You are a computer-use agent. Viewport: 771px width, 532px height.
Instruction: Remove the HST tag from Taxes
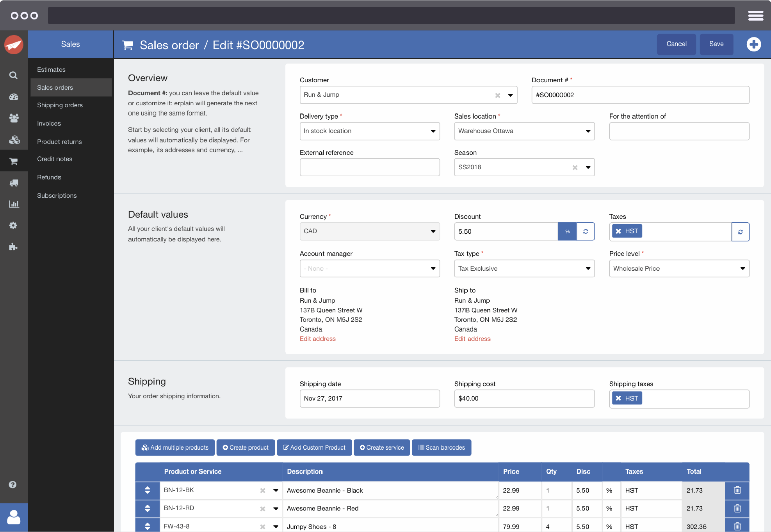pyautogui.click(x=618, y=231)
